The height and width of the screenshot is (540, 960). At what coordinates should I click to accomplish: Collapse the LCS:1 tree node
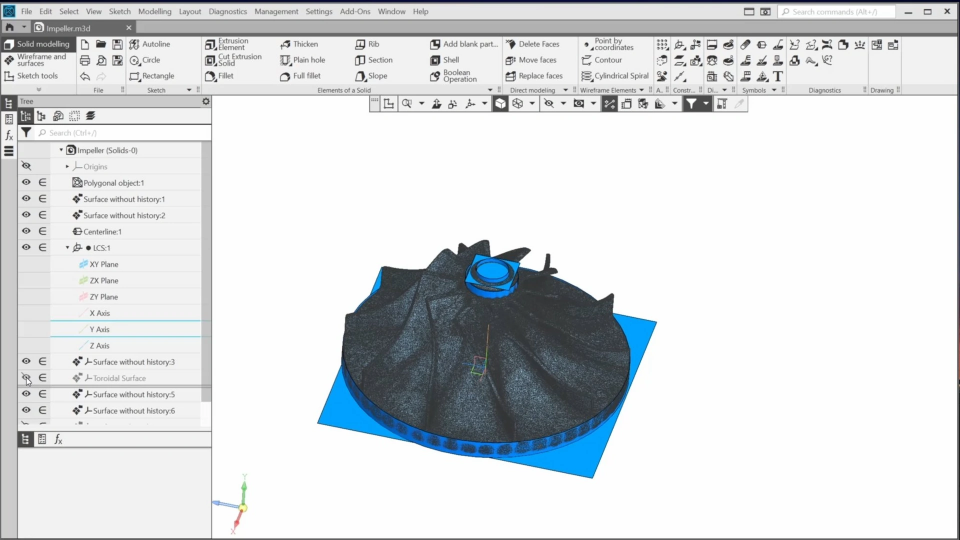[68, 247]
